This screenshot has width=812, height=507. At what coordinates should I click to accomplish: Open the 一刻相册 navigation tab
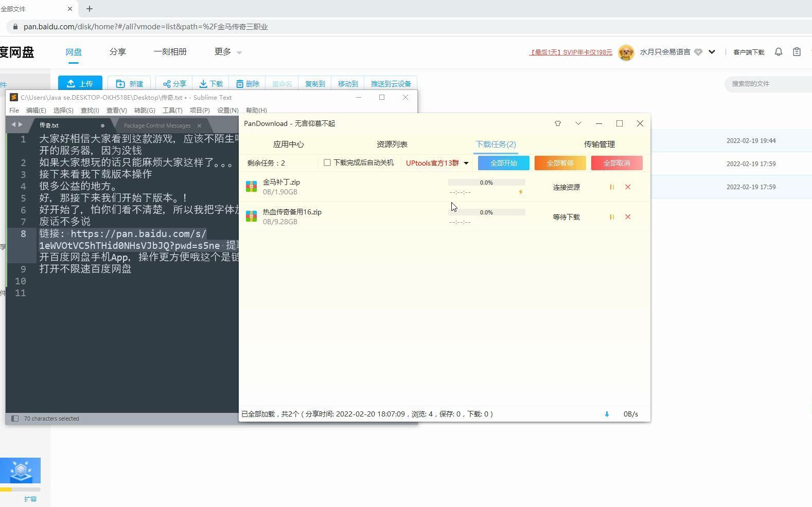170,52
